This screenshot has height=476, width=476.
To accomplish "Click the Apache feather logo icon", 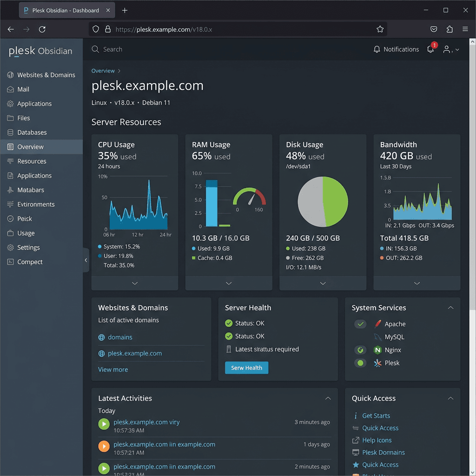I will pos(377,324).
